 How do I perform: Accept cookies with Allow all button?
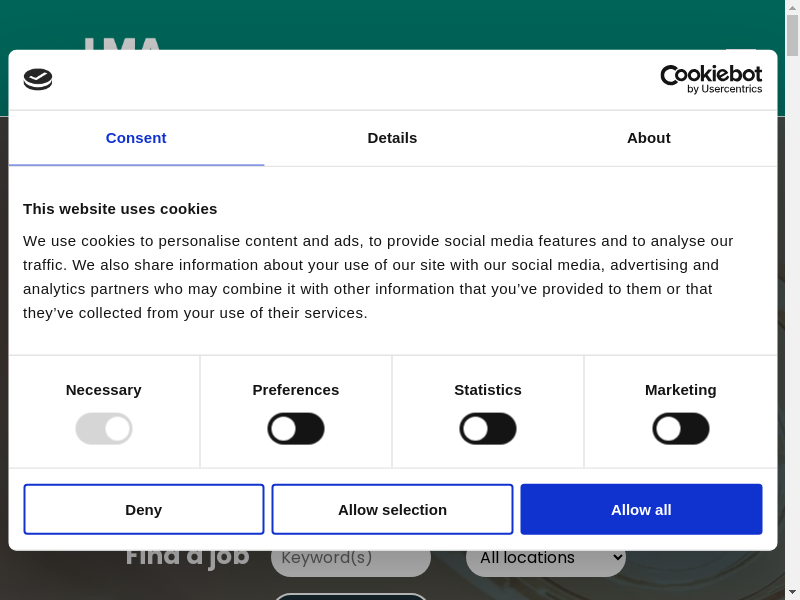coord(641,510)
